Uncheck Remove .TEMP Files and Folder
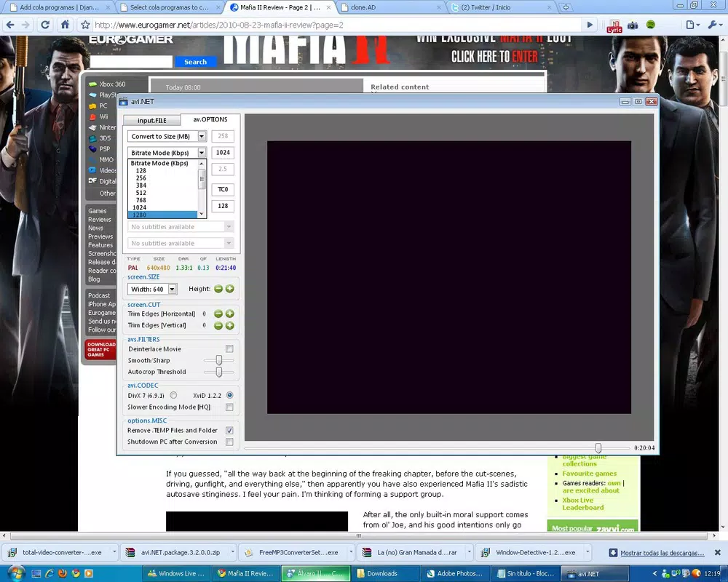The width and height of the screenshot is (728, 582). point(229,430)
